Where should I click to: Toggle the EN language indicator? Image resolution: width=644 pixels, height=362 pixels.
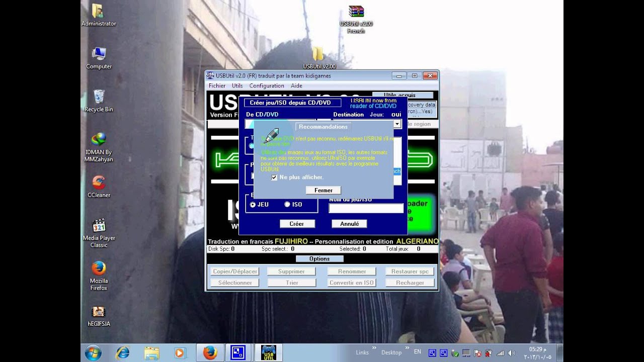pos(418,352)
